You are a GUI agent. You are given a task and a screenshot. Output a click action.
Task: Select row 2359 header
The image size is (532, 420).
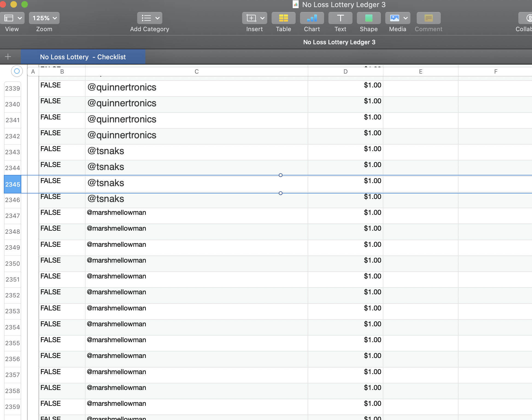coord(13,407)
